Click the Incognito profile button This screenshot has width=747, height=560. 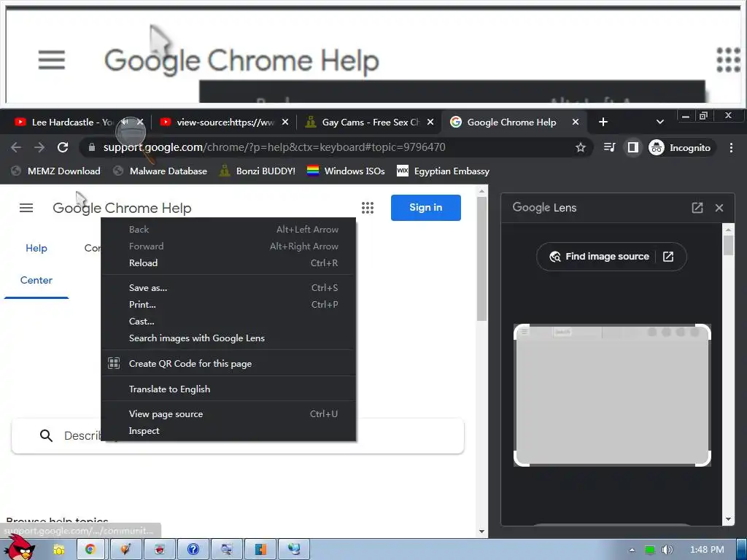pyautogui.click(x=680, y=147)
